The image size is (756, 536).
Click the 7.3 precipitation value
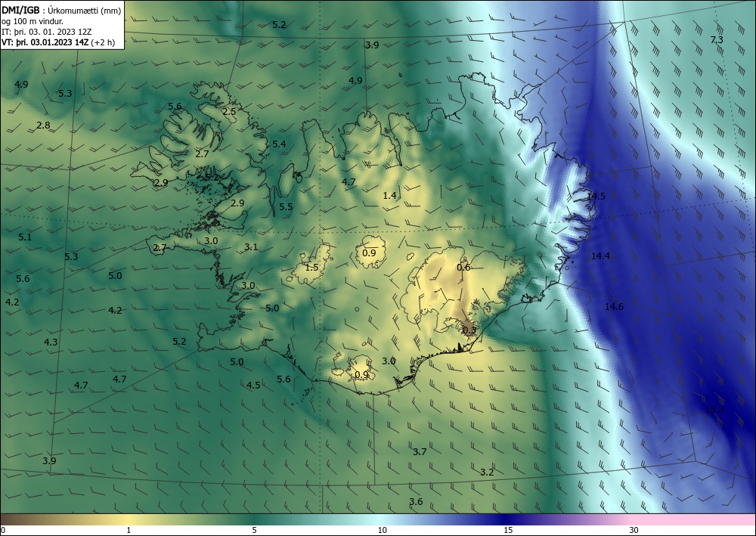[x=717, y=39]
